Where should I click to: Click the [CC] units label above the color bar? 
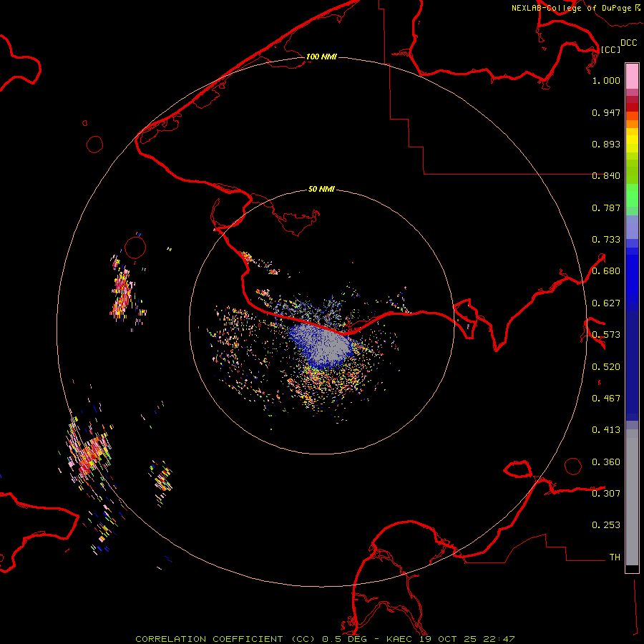point(610,49)
